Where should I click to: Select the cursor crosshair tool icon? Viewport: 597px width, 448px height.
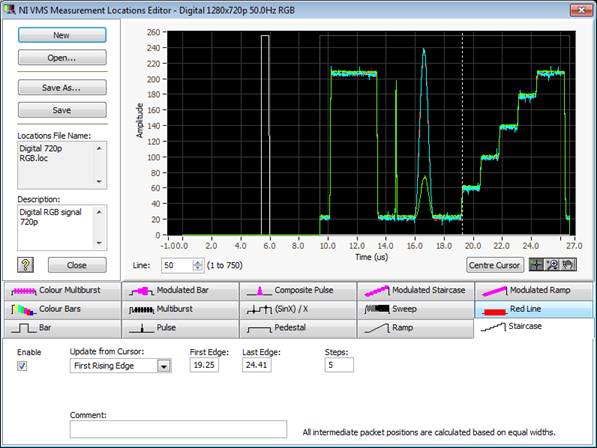point(536,265)
